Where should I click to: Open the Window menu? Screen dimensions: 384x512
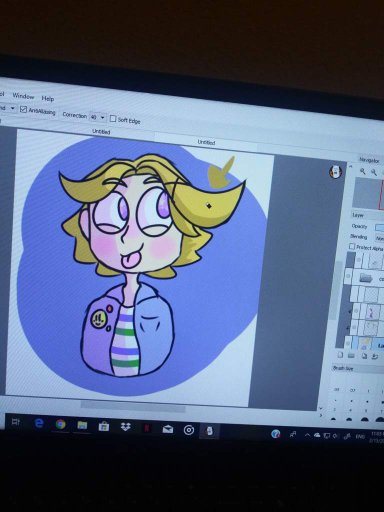click(23, 96)
